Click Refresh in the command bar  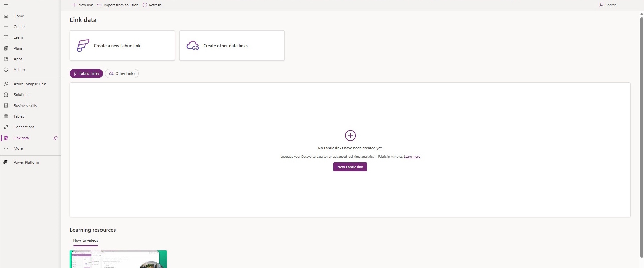152,5
